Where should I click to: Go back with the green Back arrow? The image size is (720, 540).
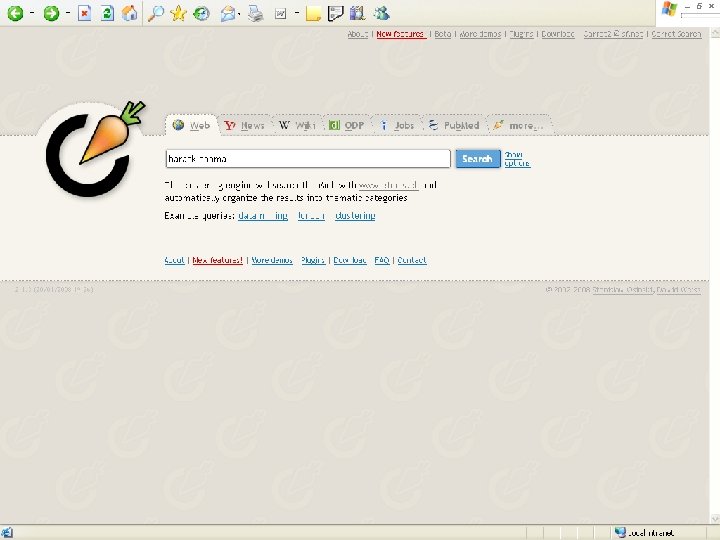[x=15, y=13]
